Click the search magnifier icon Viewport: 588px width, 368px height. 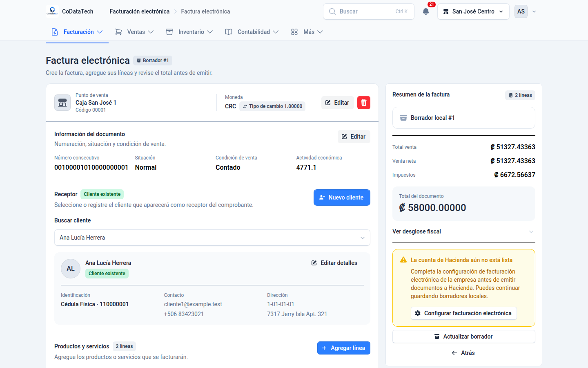point(332,11)
